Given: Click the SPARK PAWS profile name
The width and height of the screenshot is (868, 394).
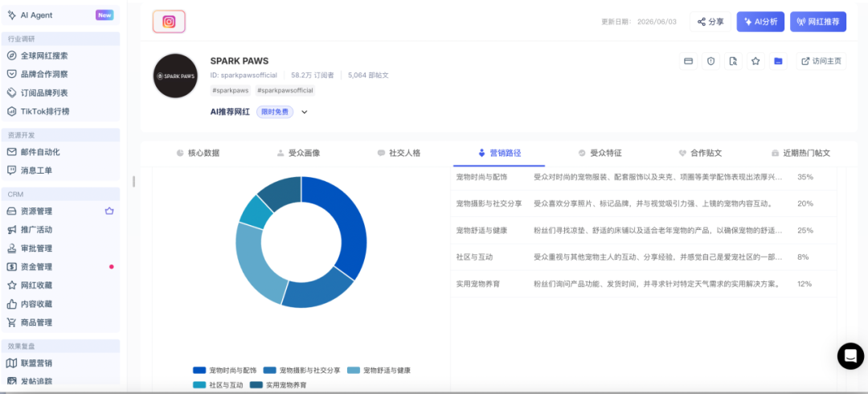Looking at the screenshot, I should point(240,61).
